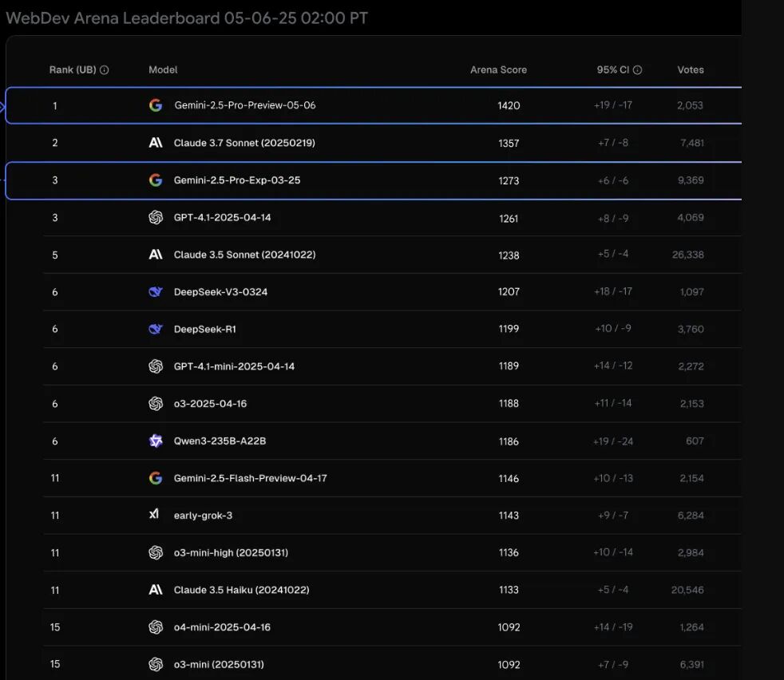Select the DeepSeek-V3-0324 model name
The image size is (784, 680).
(220, 291)
